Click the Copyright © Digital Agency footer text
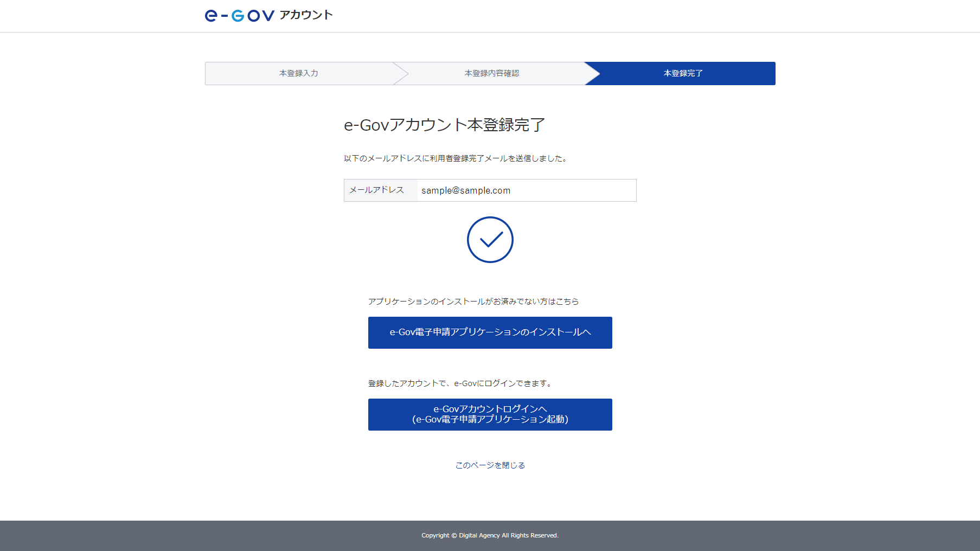The width and height of the screenshot is (980, 551). 490,535
